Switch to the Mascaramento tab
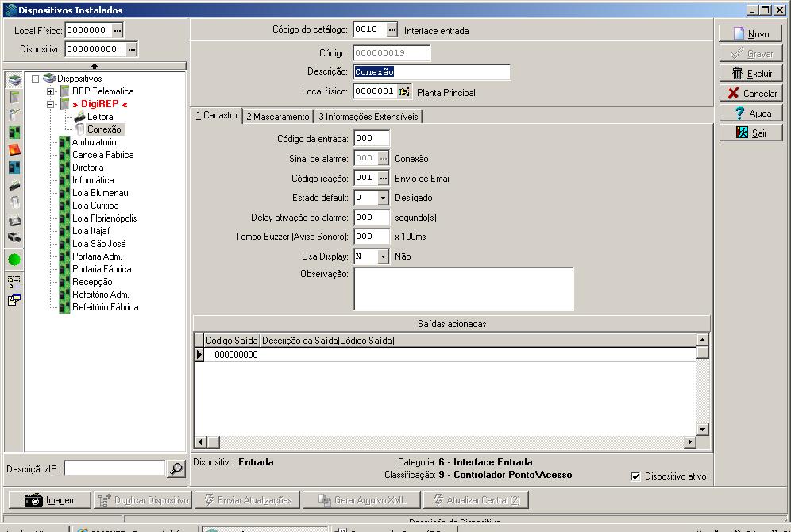Image resolution: width=791 pixels, height=532 pixels. click(277, 117)
